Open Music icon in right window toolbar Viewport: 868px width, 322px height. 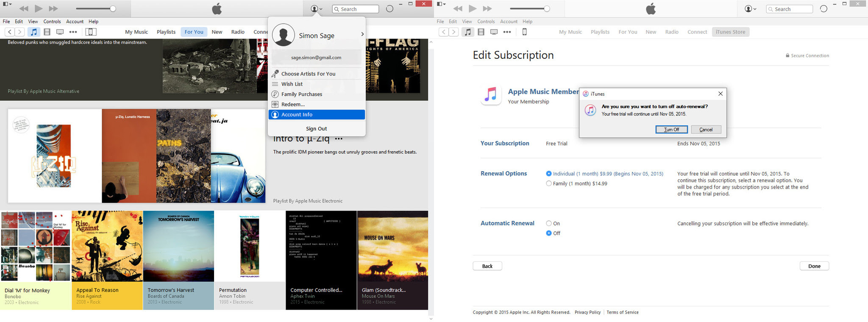(468, 32)
